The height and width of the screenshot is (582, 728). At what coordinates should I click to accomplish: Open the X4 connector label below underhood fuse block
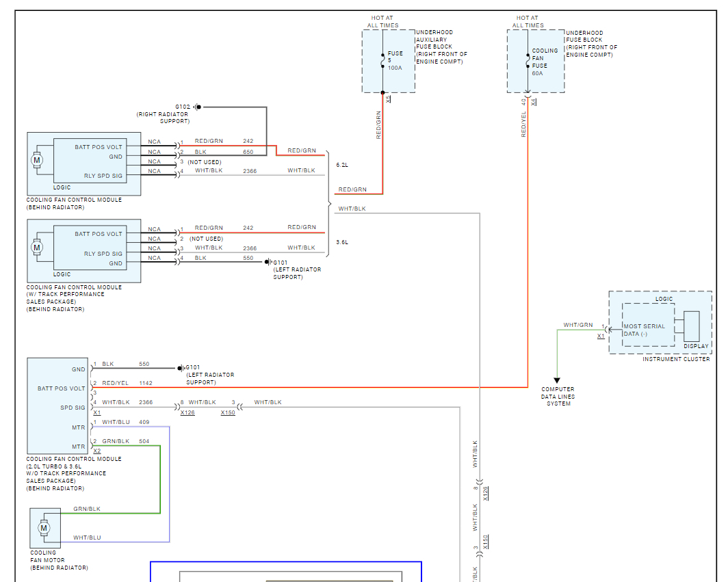tap(534, 102)
